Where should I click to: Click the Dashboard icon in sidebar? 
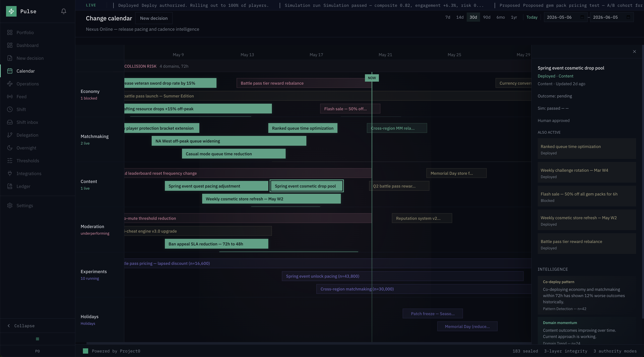pyautogui.click(x=10, y=45)
